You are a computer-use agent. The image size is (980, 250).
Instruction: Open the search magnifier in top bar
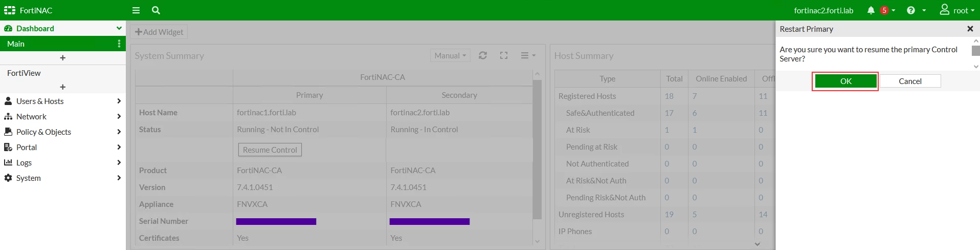[x=156, y=10]
